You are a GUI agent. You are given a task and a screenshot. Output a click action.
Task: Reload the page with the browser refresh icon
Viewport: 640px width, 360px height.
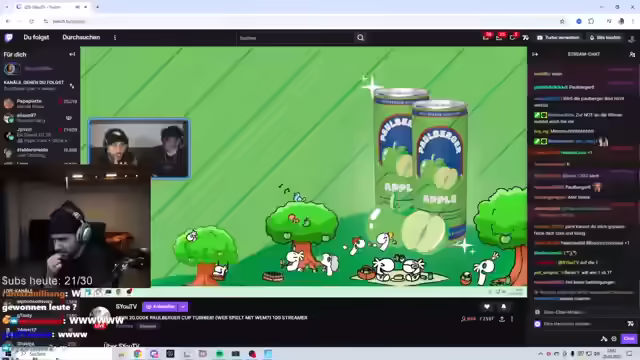31,21
